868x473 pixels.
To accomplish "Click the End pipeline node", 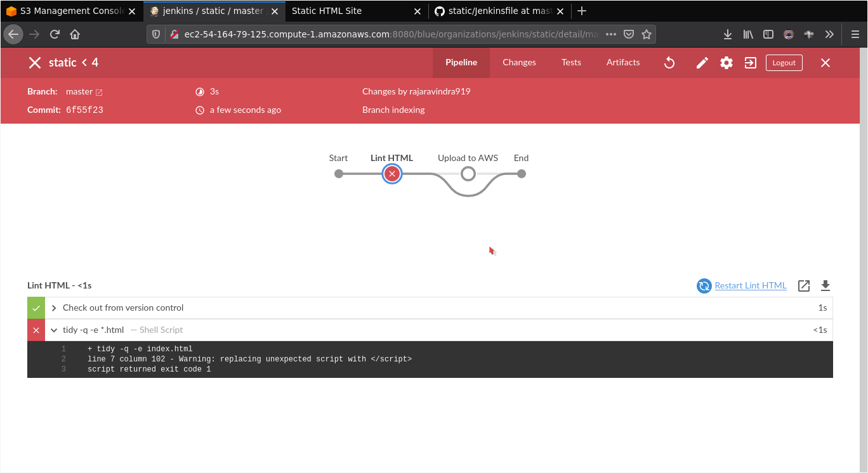I will (522, 174).
